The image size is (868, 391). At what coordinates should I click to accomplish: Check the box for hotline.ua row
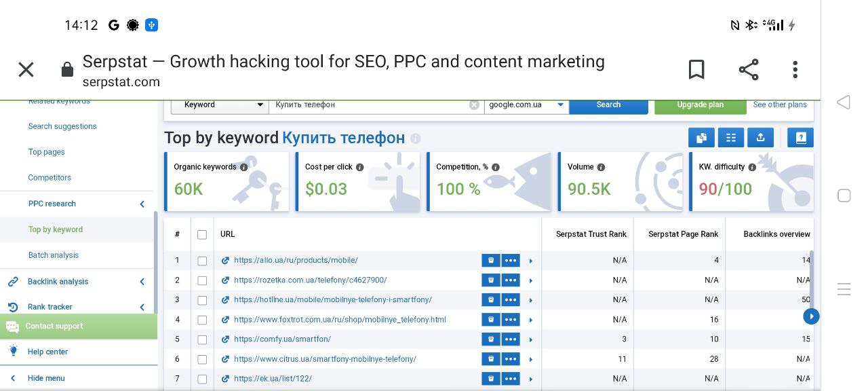[202, 300]
